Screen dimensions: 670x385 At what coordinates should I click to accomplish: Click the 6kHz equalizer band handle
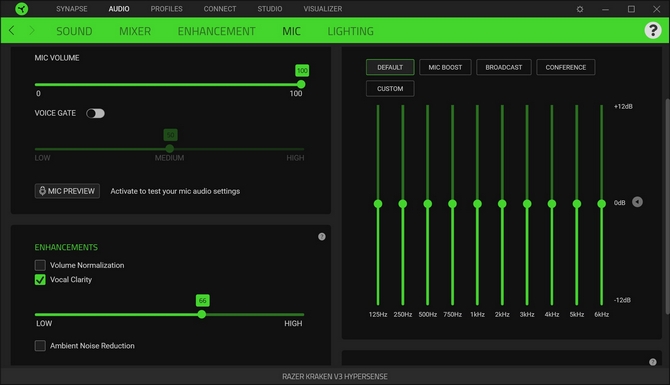[x=601, y=204]
